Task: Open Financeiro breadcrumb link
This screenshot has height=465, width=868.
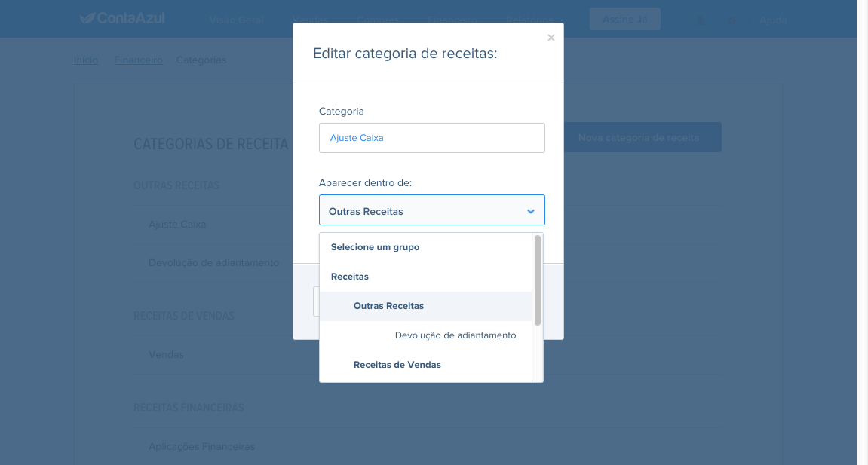Action: tap(139, 60)
